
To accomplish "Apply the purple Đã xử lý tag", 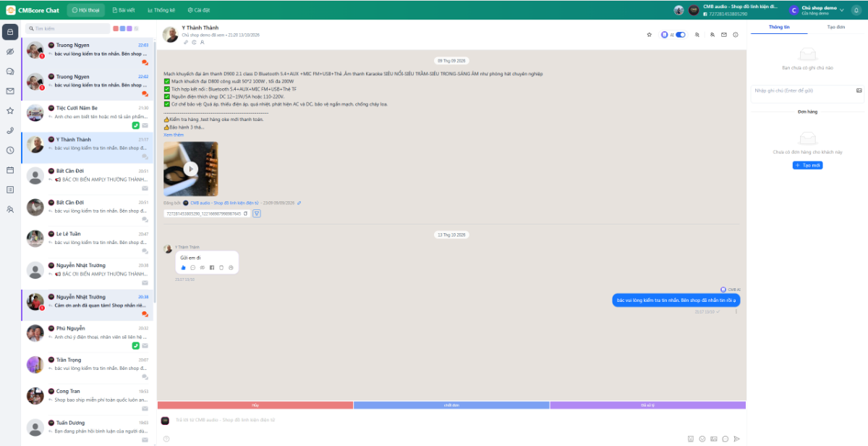I will 647,405.
